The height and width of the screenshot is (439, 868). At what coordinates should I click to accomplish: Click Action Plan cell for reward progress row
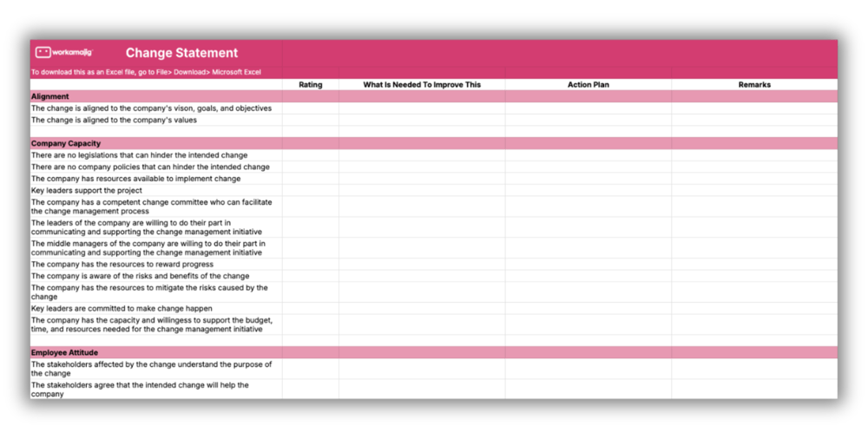(589, 265)
